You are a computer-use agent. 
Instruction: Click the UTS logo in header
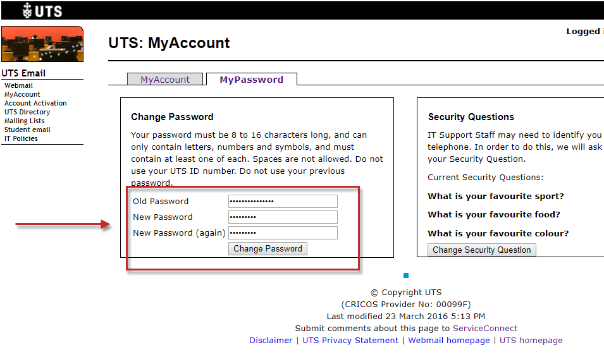[x=42, y=10]
